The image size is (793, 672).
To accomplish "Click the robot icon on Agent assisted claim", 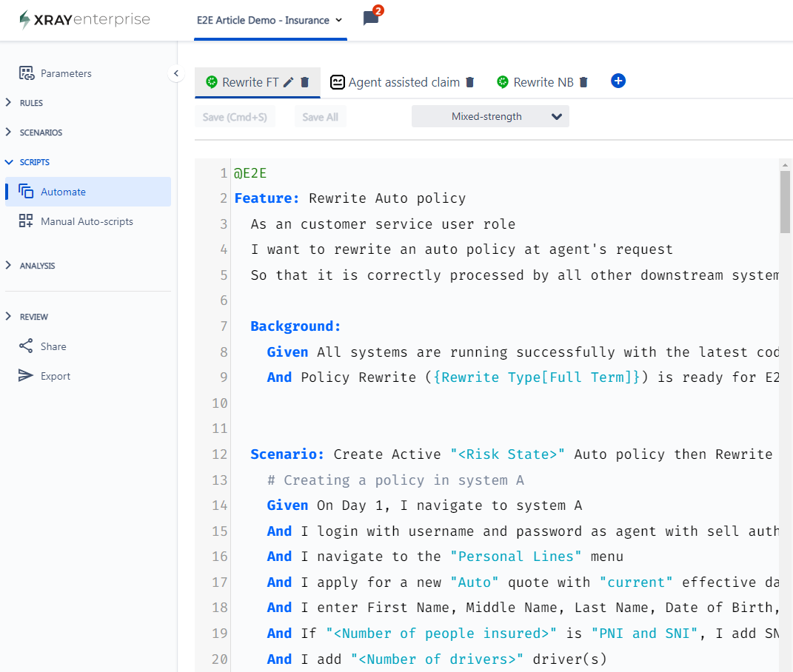I will pos(338,82).
